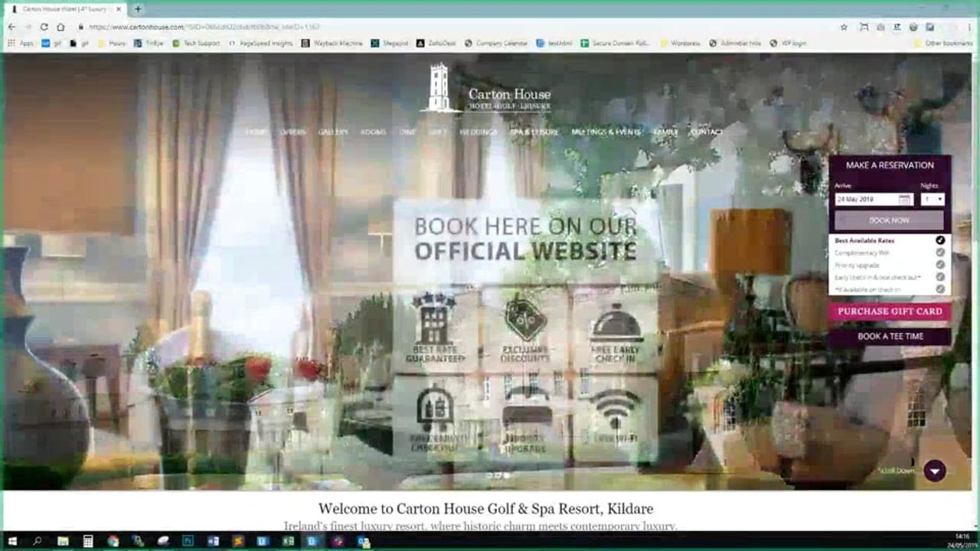980x551 pixels.
Task: Click the Book Now button
Action: 890,220
